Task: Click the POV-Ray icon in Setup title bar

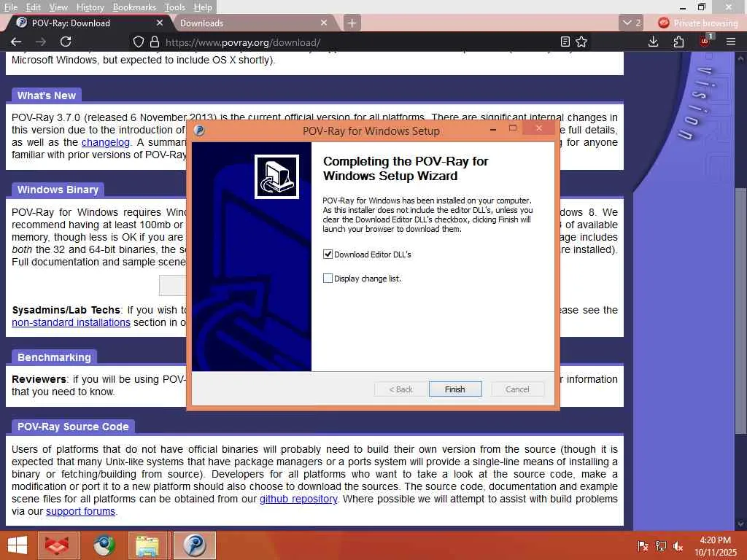Action: [200, 131]
